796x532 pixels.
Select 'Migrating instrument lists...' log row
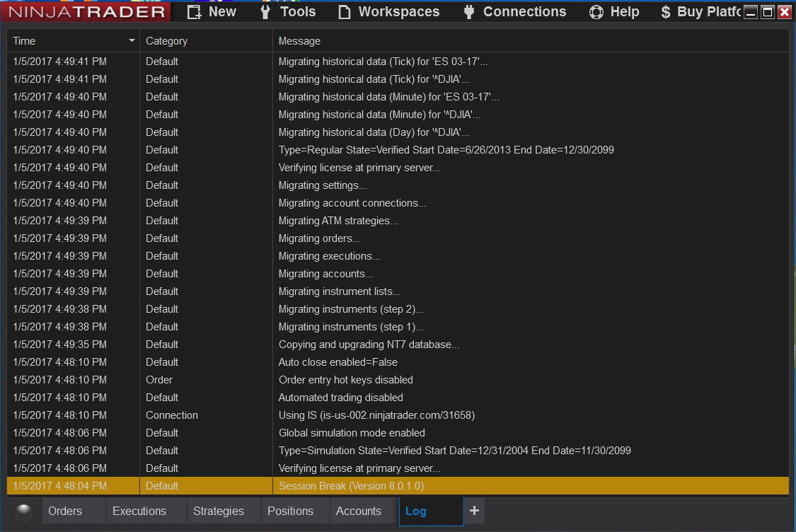398,291
